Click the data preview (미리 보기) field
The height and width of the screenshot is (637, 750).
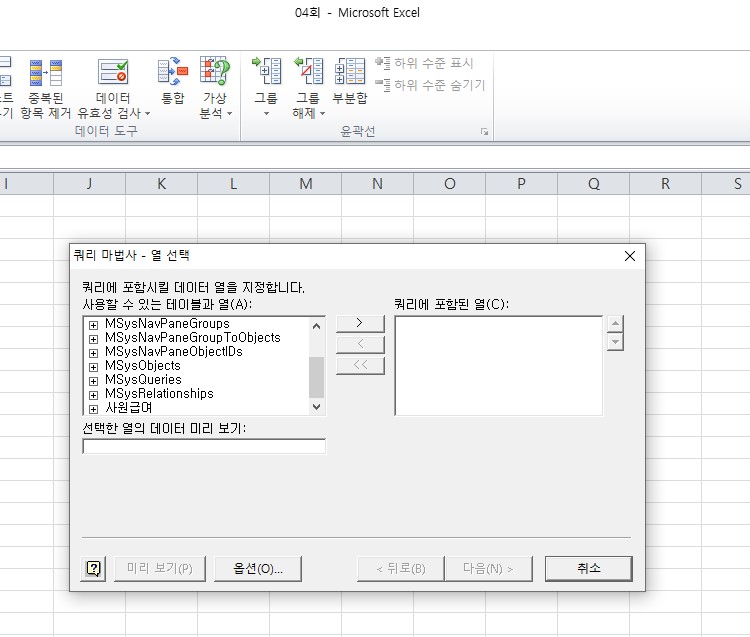coord(204,447)
